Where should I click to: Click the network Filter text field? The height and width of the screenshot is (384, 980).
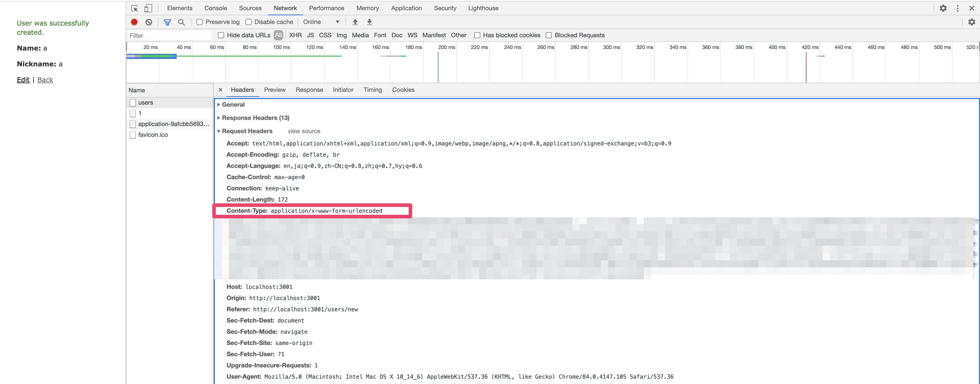point(169,35)
